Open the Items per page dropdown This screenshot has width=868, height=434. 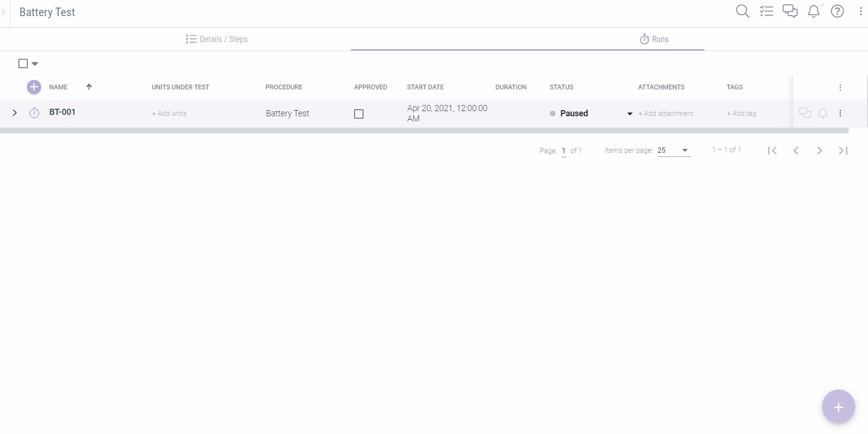point(674,150)
